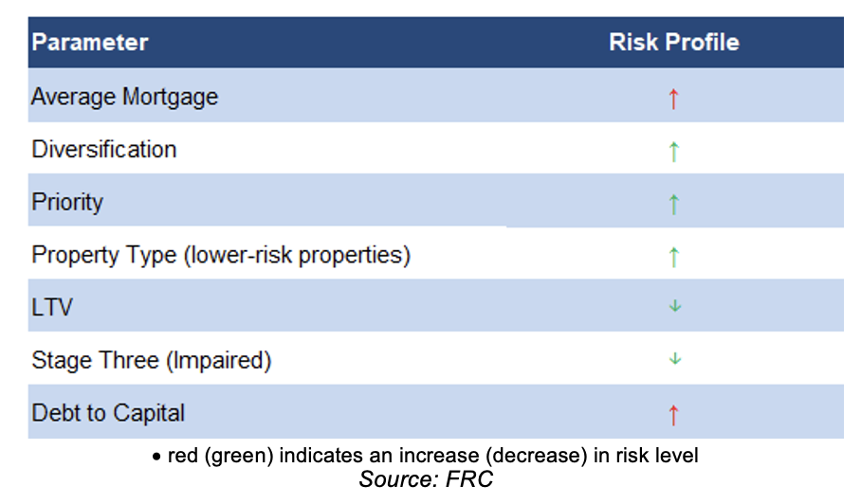The height and width of the screenshot is (504, 861).
Task: Click the Risk Profile column header
Action: coord(674,43)
